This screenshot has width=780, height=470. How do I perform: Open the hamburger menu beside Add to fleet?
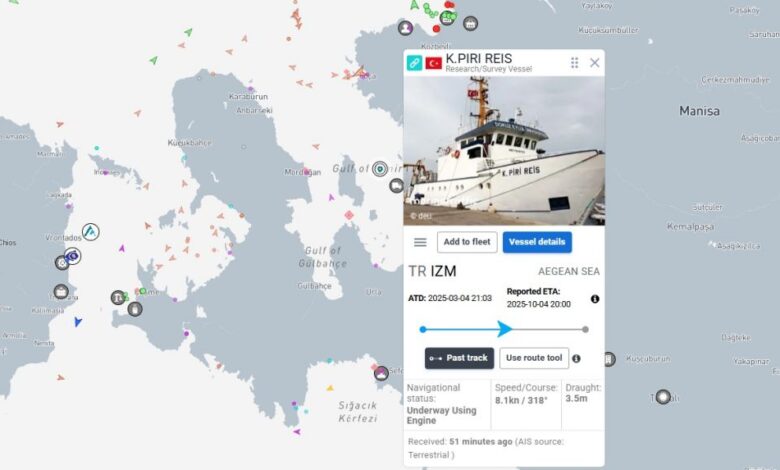click(420, 242)
